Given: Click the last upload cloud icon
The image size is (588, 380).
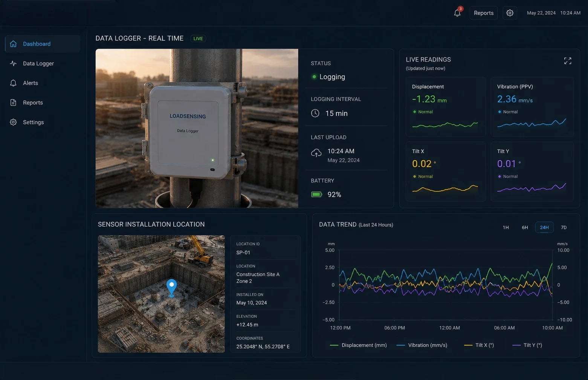Looking at the screenshot, I should [x=316, y=153].
